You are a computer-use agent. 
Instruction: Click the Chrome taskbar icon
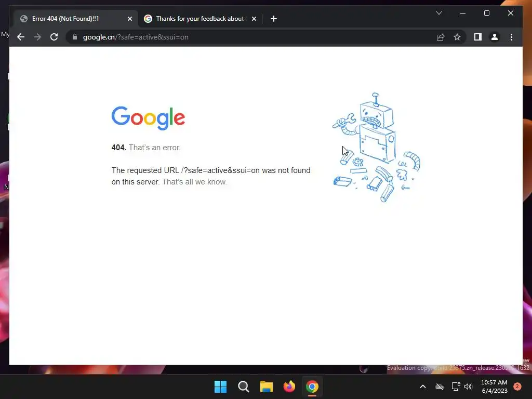pyautogui.click(x=312, y=387)
